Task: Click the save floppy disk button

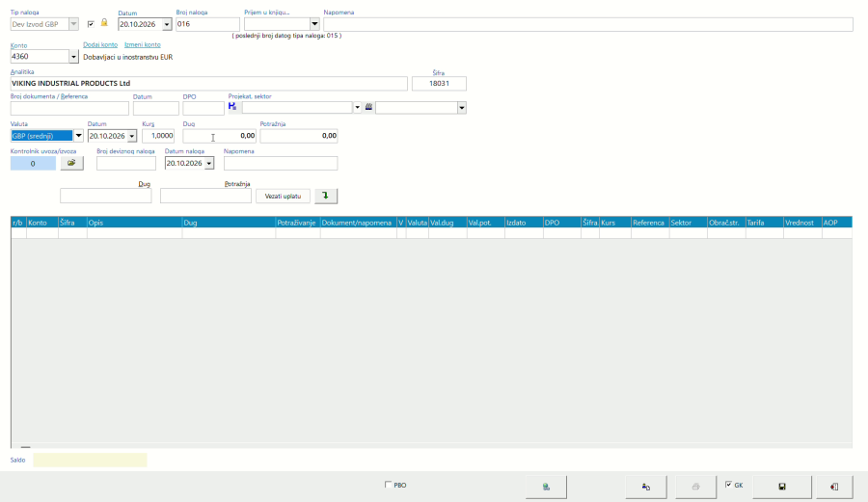Action: tap(781, 487)
